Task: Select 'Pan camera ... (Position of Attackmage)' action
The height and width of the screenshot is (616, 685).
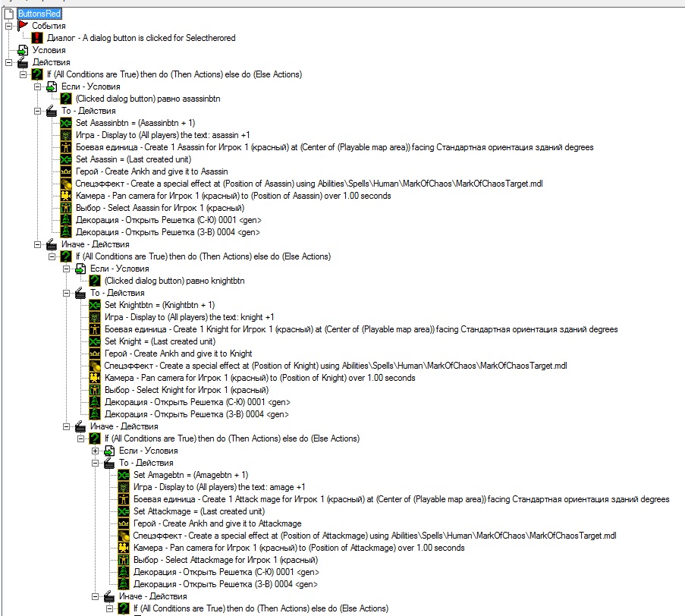Action: point(299,548)
